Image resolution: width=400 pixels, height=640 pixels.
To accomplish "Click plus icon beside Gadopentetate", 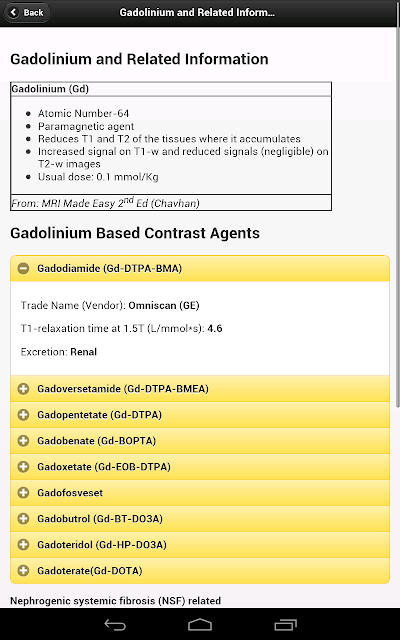I will point(24,415).
